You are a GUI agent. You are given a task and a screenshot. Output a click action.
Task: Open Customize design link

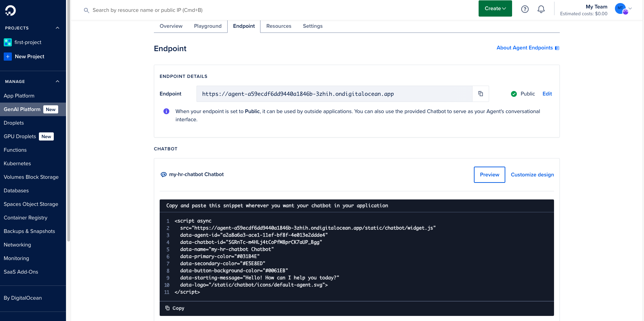(532, 175)
